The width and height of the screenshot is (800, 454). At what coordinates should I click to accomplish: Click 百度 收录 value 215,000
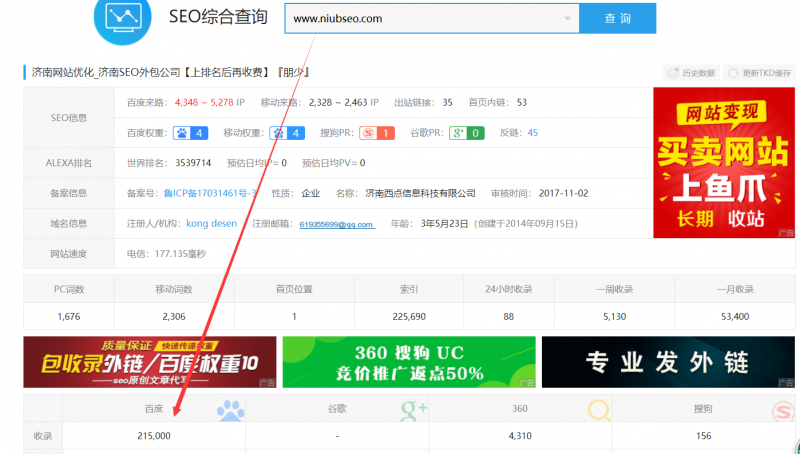coord(154,436)
